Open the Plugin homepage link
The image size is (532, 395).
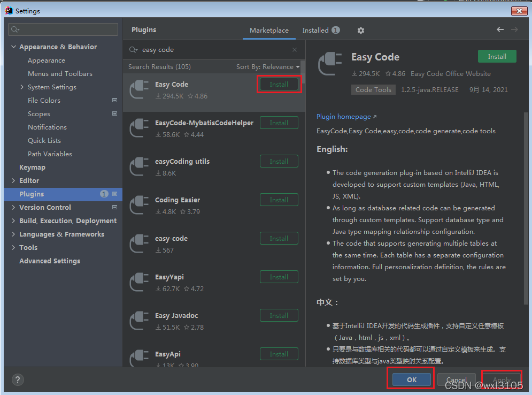(x=346, y=117)
